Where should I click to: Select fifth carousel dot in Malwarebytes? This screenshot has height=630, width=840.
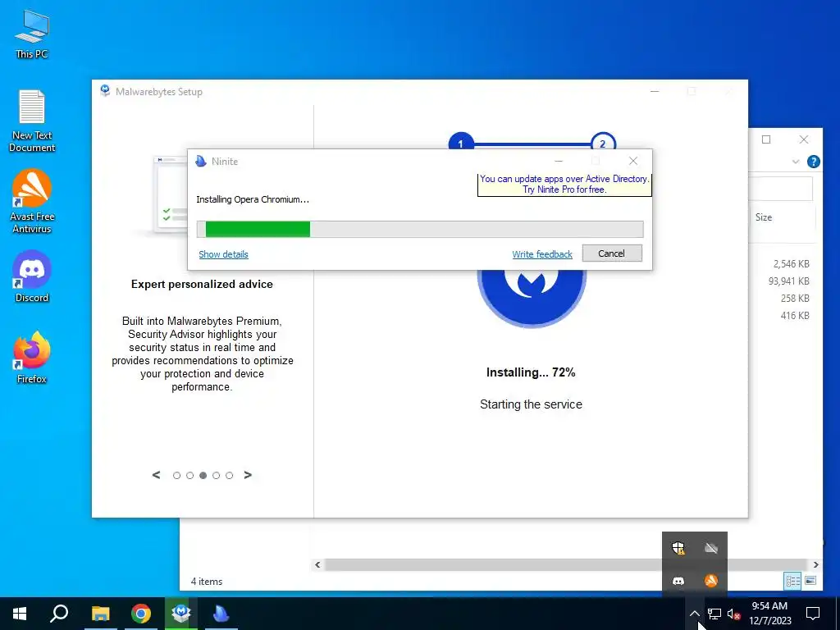click(x=230, y=475)
